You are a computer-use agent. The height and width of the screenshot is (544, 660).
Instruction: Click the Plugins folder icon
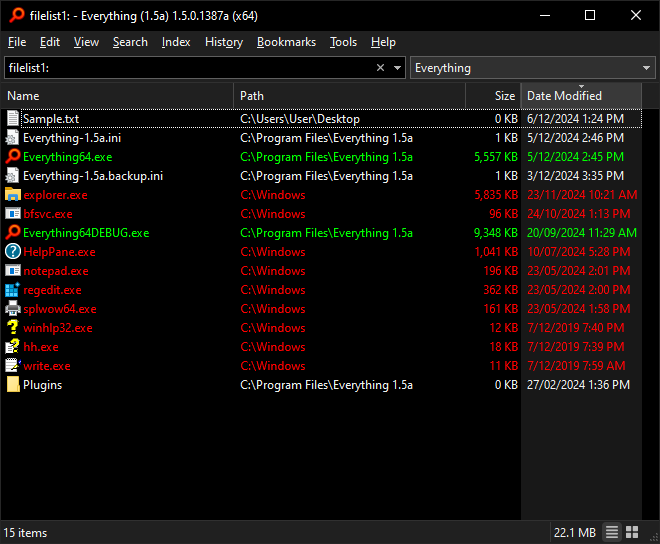[x=13, y=385]
